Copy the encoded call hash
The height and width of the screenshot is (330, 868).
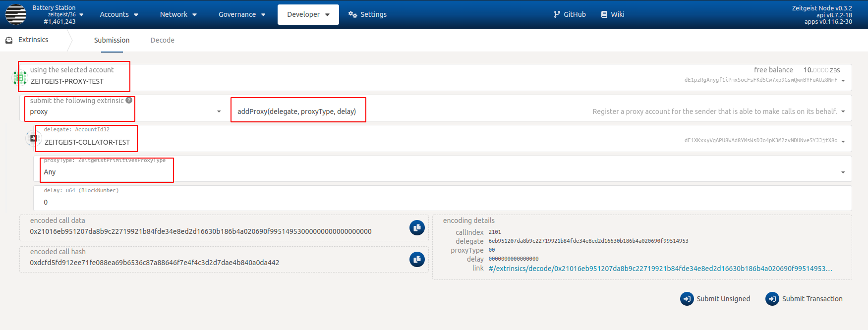pos(417,259)
